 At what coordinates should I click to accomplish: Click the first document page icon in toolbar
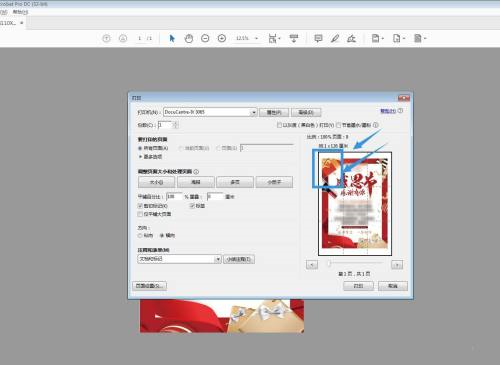tap(375, 39)
